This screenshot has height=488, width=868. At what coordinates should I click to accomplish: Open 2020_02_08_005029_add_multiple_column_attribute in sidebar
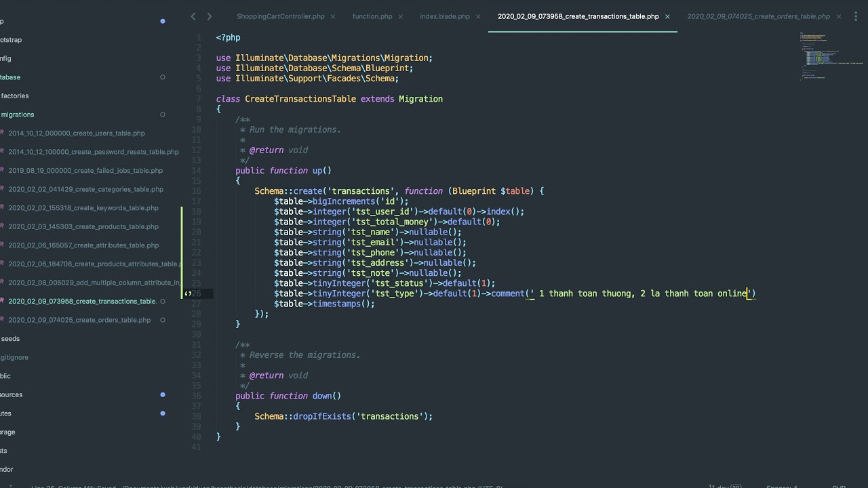click(94, 283)
